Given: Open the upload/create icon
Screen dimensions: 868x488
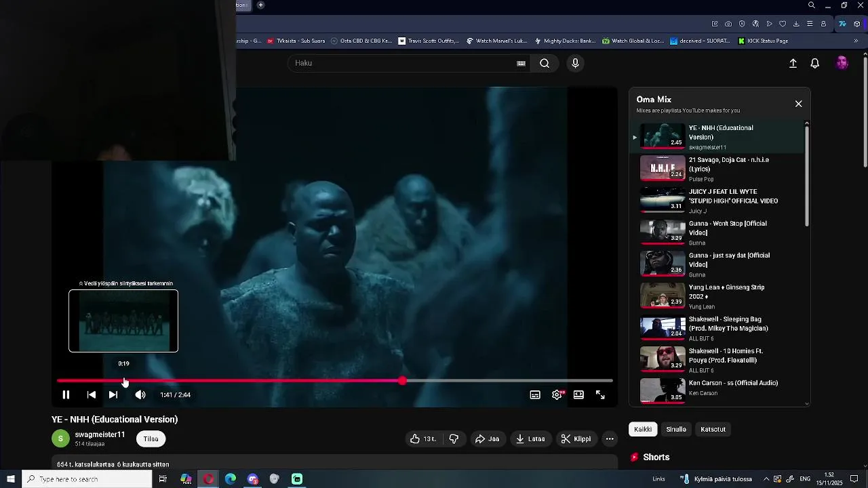Looking at the screenshot, I should (x=793, y=63).
